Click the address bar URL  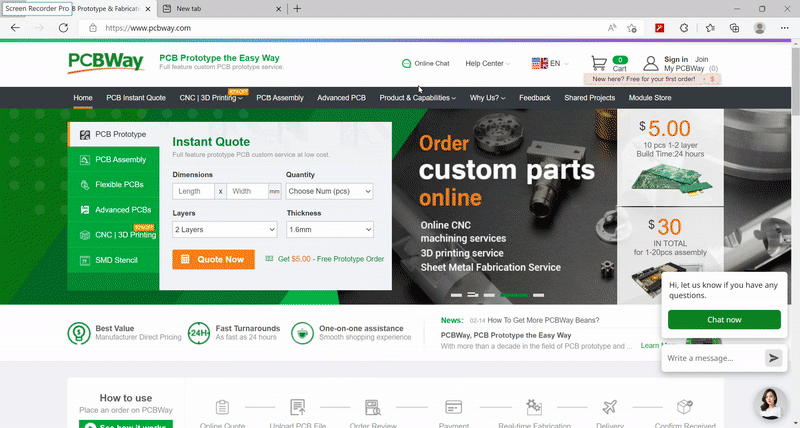coord(148,28)
